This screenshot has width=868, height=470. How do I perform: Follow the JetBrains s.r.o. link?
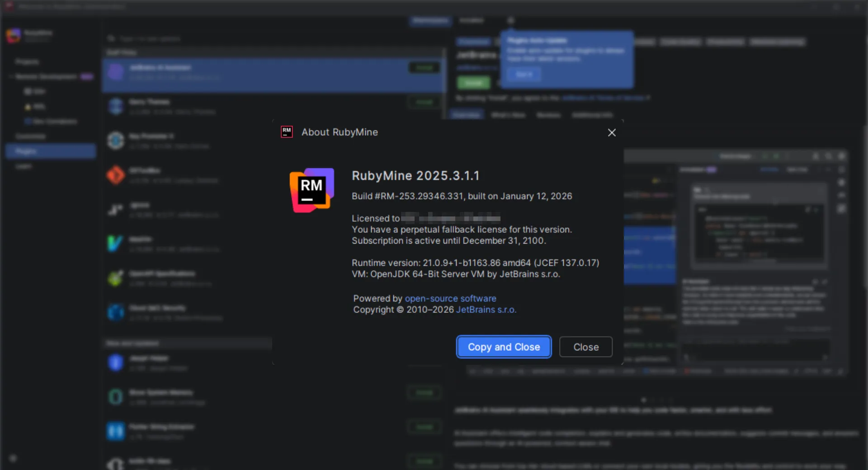(486, 310)
